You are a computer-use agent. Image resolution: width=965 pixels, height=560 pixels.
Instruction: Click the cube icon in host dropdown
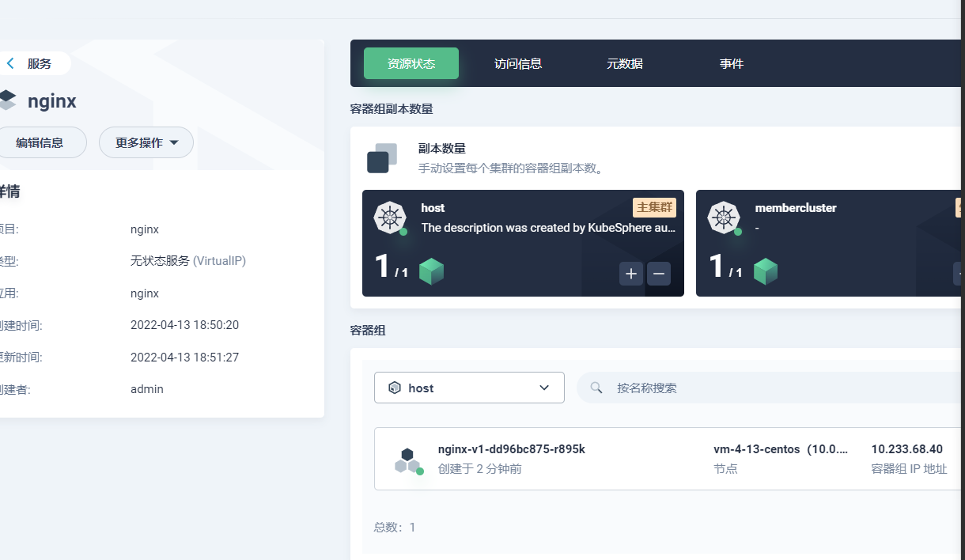click(395, 388)
